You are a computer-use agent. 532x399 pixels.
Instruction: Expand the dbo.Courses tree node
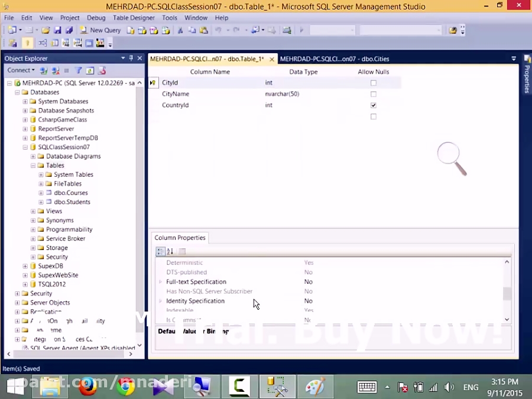[41, 193]
